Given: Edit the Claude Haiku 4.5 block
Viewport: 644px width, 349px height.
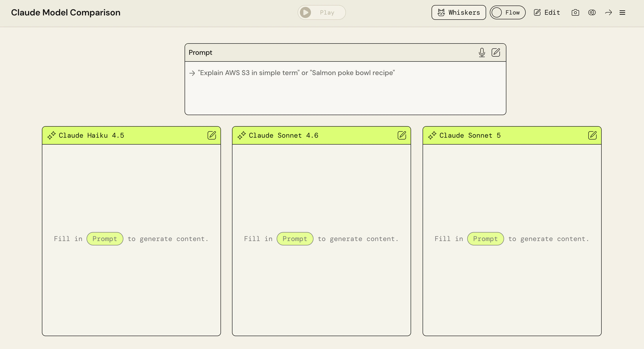Looking at the screenshot, I should (212, 135).
